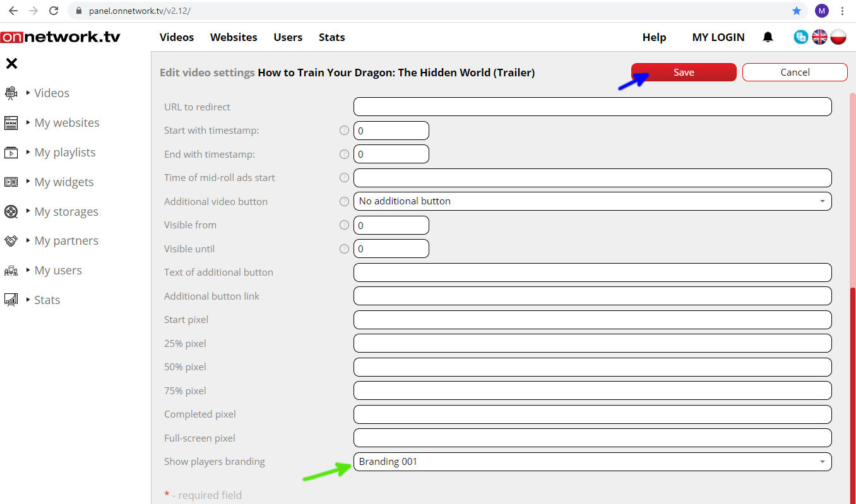Close the sidebar with the X icon
856x504 pixels.
click(x=11, y=63)
